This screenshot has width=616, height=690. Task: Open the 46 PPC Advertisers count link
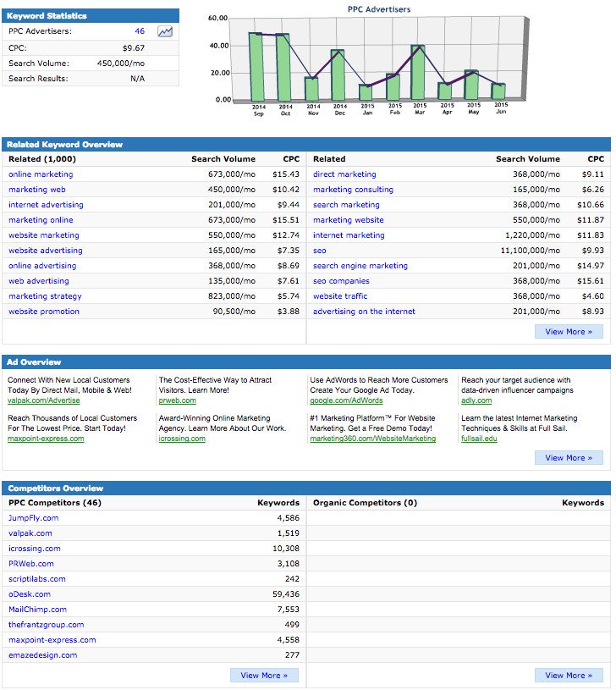[140, 31]
